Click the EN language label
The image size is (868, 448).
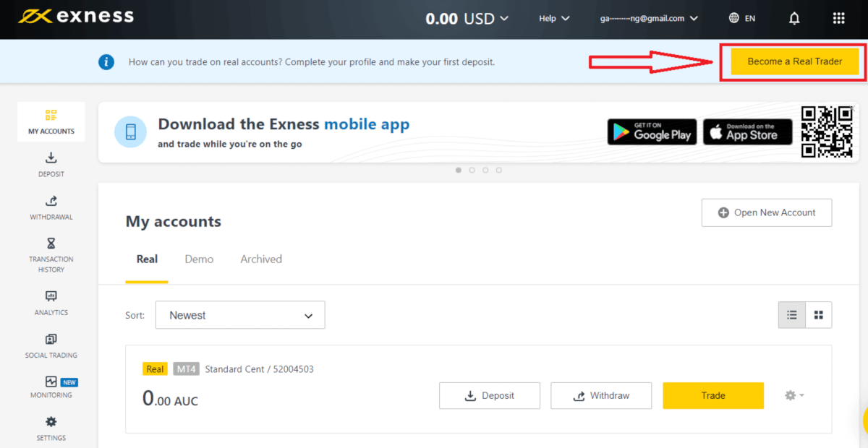(750, 19)
